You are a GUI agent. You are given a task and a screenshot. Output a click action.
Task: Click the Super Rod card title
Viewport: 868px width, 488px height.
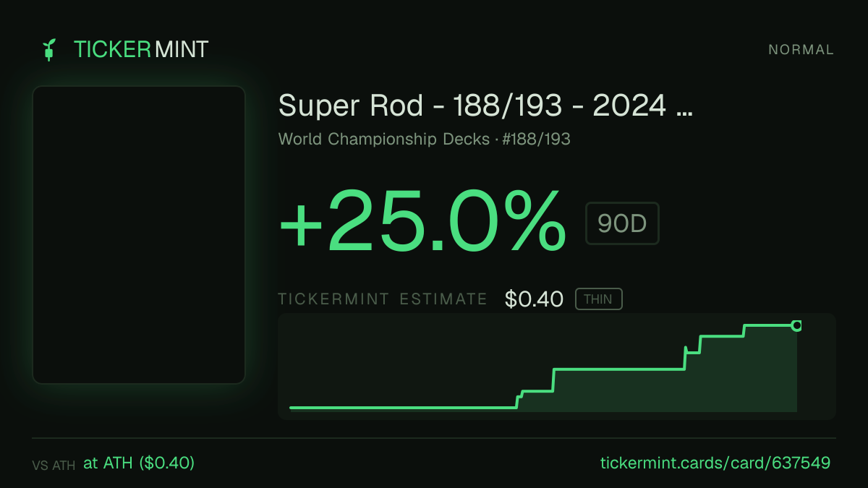point(486,106)
